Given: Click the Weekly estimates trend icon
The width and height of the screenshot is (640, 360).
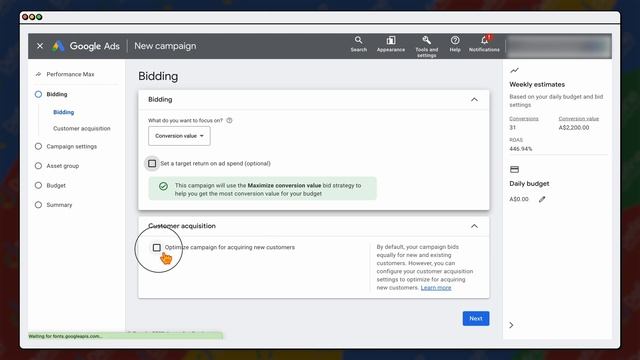Looking at the screenshot, I should pos(514,70).
